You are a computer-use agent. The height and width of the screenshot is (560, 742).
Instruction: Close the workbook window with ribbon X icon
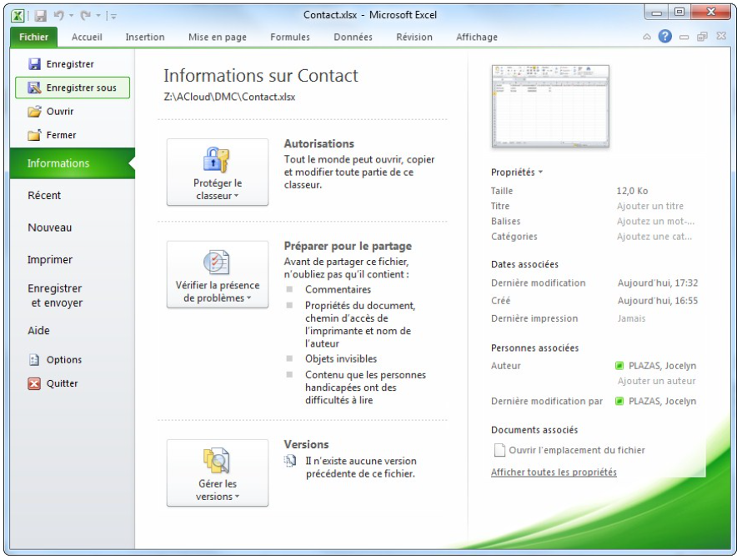pos(720,36)
